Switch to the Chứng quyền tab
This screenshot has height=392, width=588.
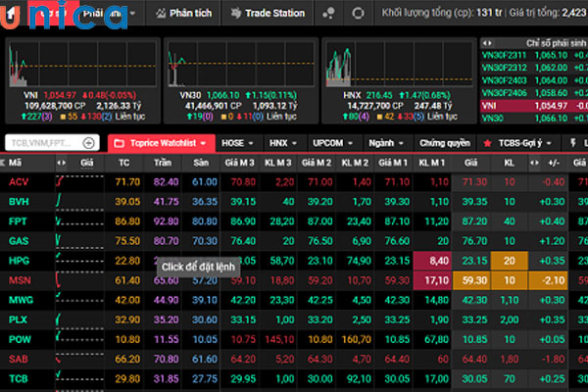point(445,143)
